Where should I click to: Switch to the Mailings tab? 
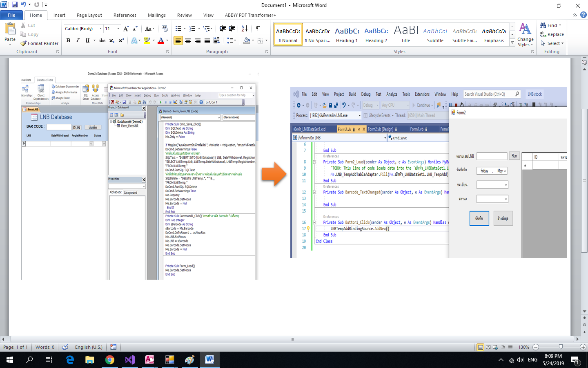tap(157, 15)
